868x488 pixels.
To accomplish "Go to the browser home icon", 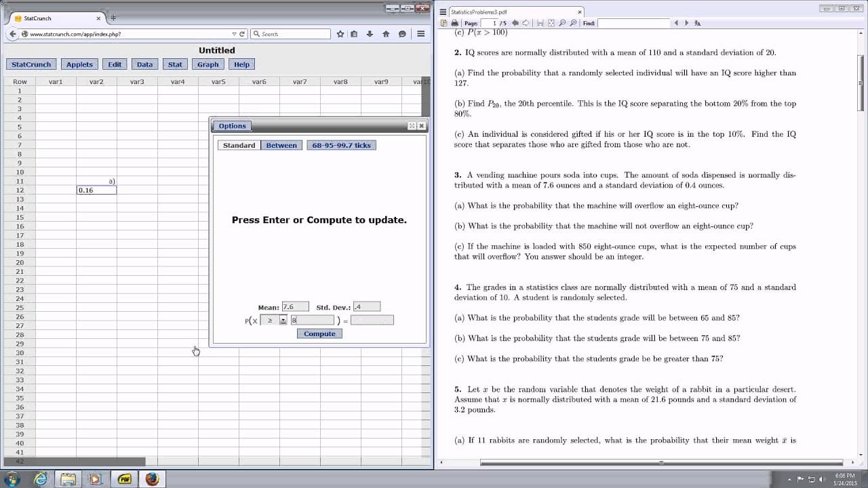I will 386,34.
